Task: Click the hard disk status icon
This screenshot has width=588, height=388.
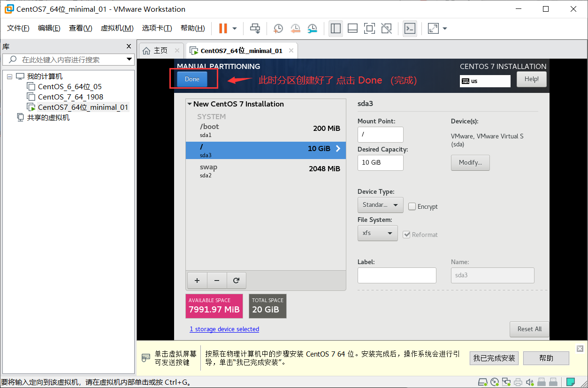Action: point(483,382)
